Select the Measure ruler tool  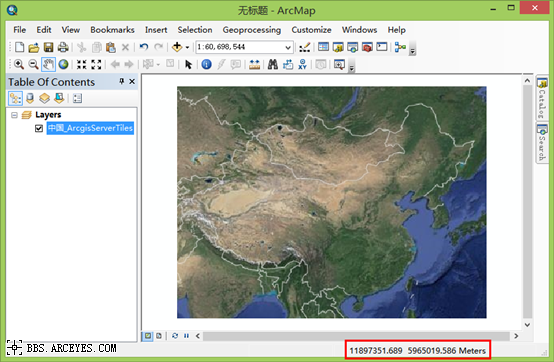(254, 64)
